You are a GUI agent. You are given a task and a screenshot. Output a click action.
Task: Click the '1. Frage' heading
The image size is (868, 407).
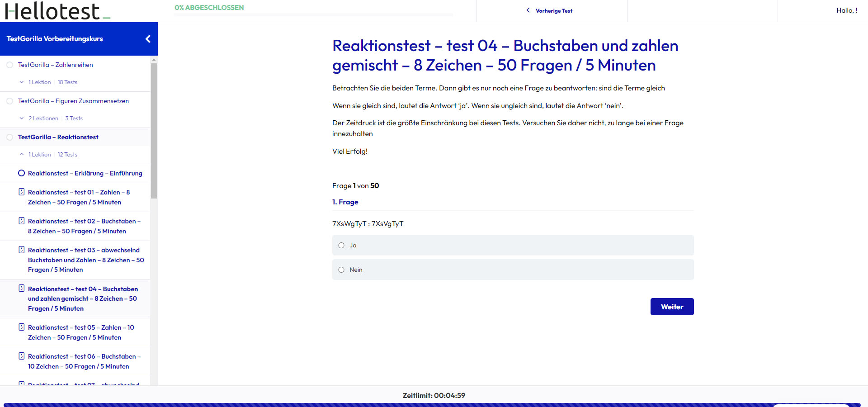345,202
